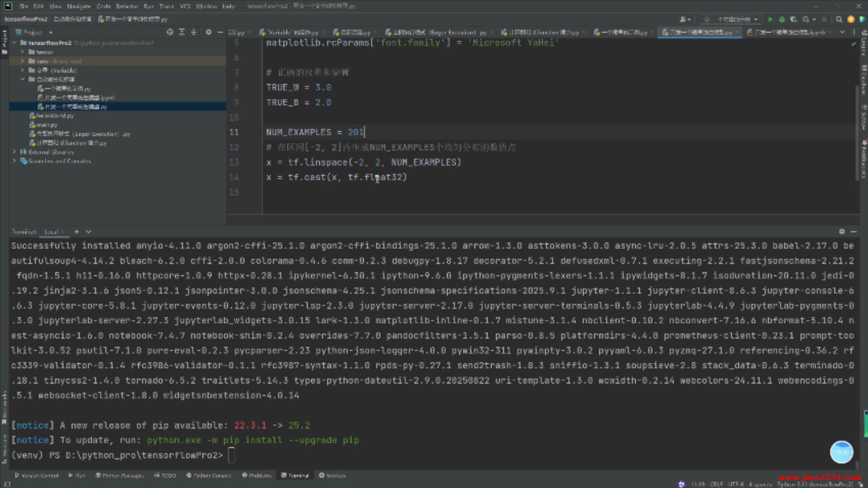Switch to Local terminal tab
This screenshot has height=488, width=868.
click(x=51, y=232)
